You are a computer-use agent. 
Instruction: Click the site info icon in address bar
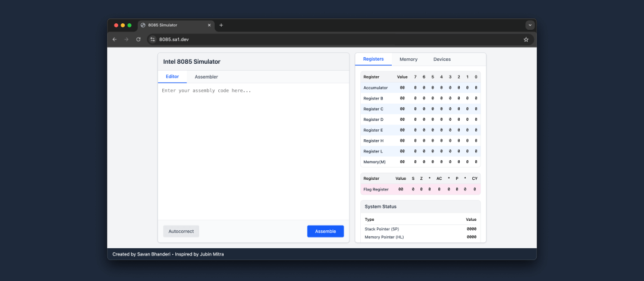(153, 39)
